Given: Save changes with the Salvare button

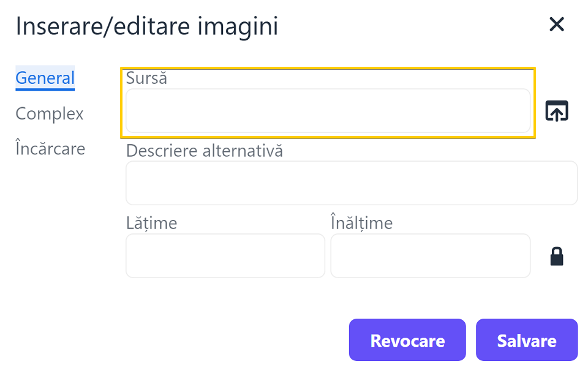Looking at the screenshot, I should 527,340.
